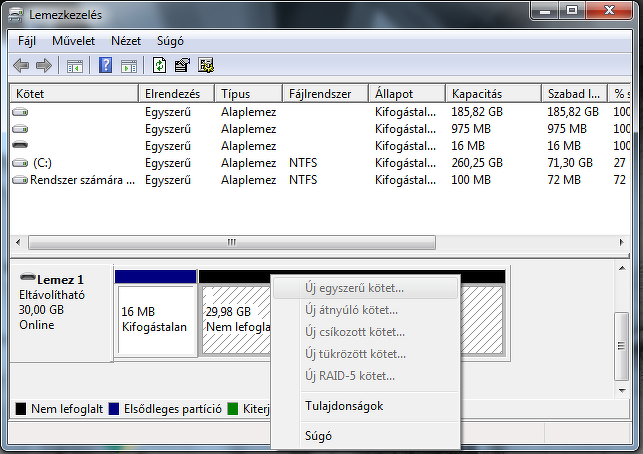Click Súgó in the context menu
The height and width of the screenshot is (454, 643).
coord(365,436)
